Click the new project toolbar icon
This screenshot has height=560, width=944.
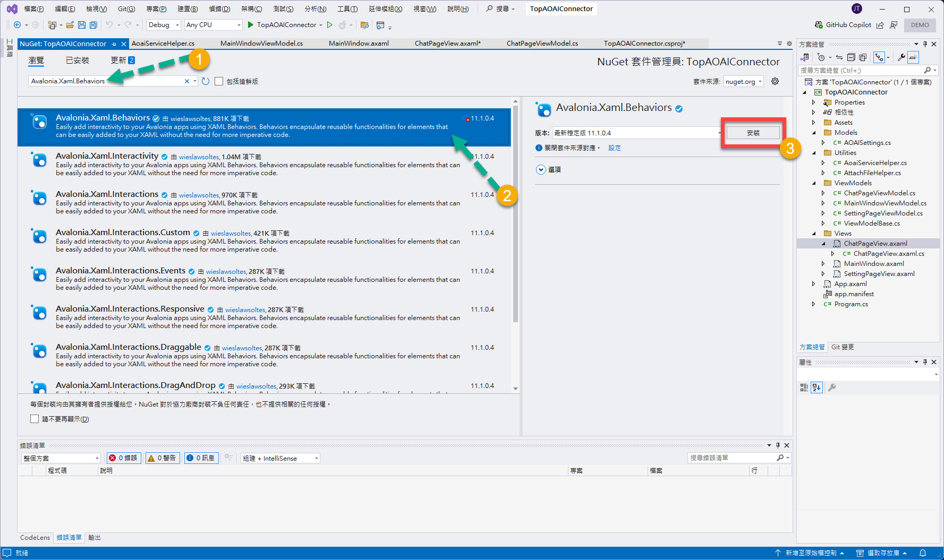coord(52,25)
